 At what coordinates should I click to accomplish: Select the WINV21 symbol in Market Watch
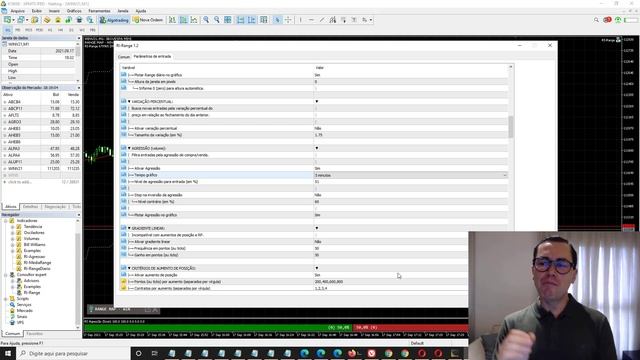click(x=15, y=169)
